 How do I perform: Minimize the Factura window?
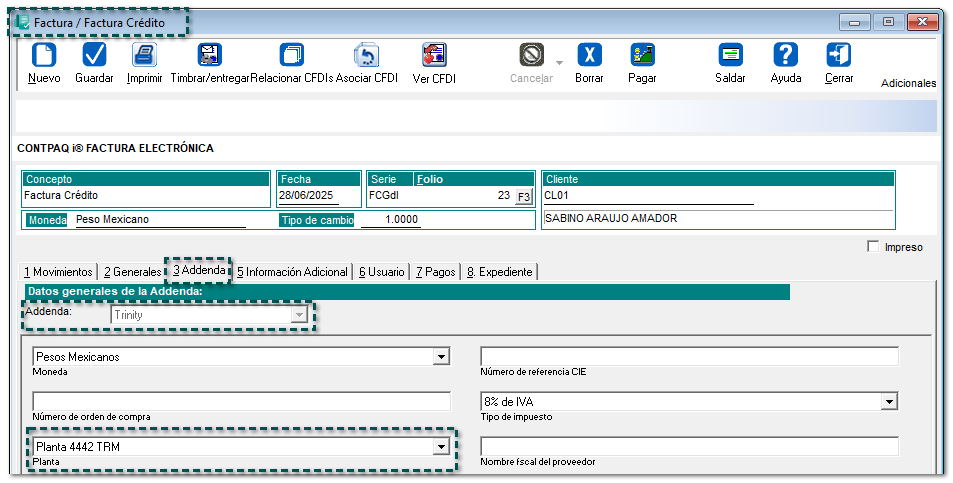click(x=855, y=22)
